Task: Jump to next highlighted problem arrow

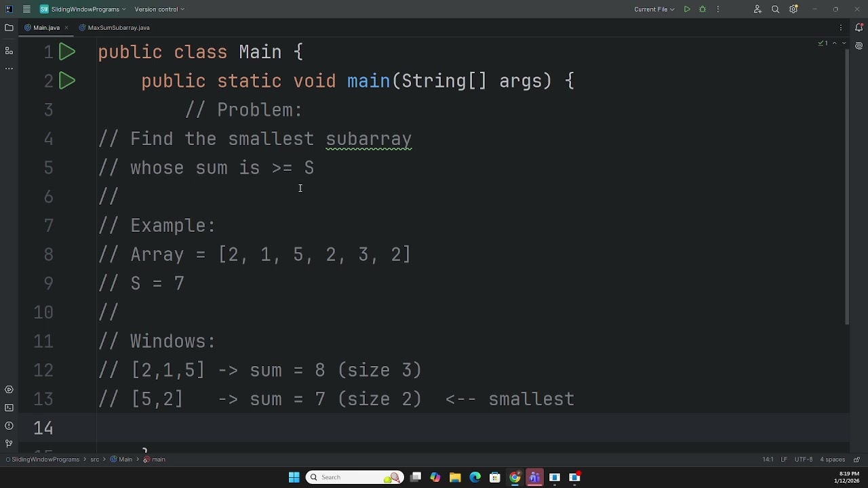Action: [843, 43]
